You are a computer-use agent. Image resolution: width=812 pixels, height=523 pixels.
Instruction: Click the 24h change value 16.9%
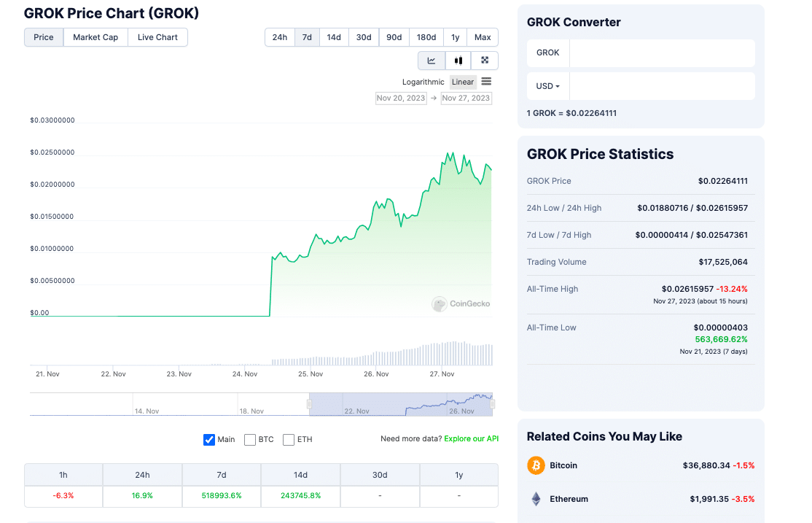142,496
